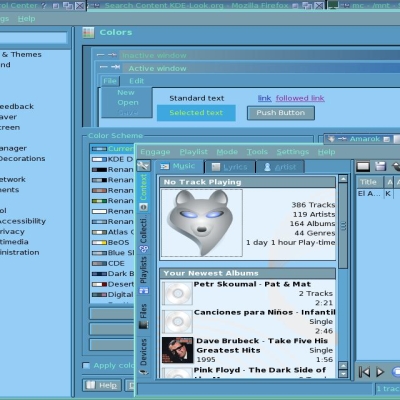Click the 'followed link' hyperlink in the preview
This screenshot has width=400, height=400.
[x=300, y=98]
